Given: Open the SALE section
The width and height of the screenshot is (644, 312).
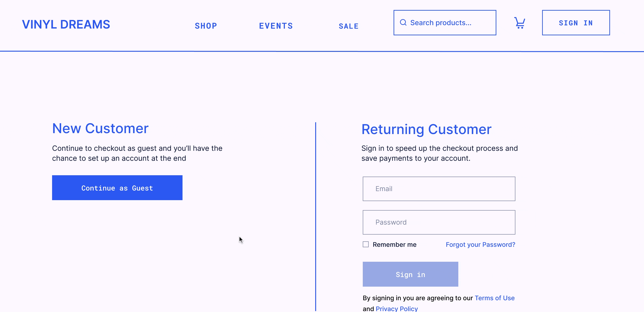Looking at the screenshot, I should point(348,26).
